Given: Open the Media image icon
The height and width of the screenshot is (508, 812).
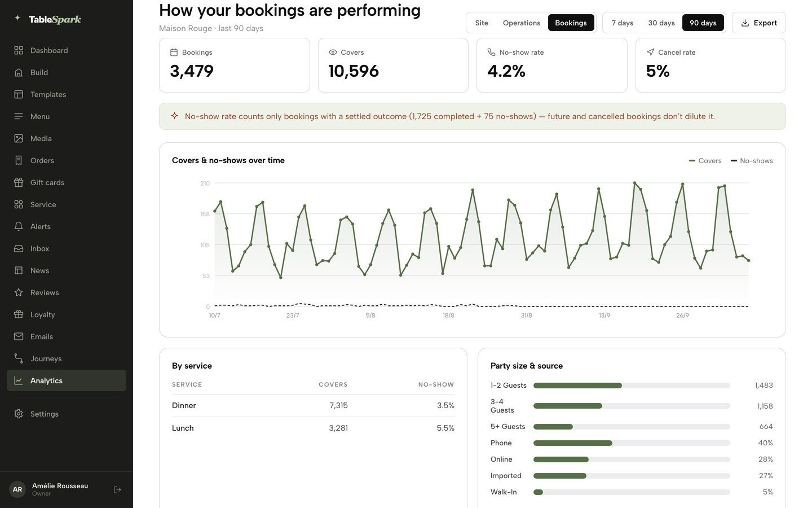Looking at the screenshot, I should [19, 138].
